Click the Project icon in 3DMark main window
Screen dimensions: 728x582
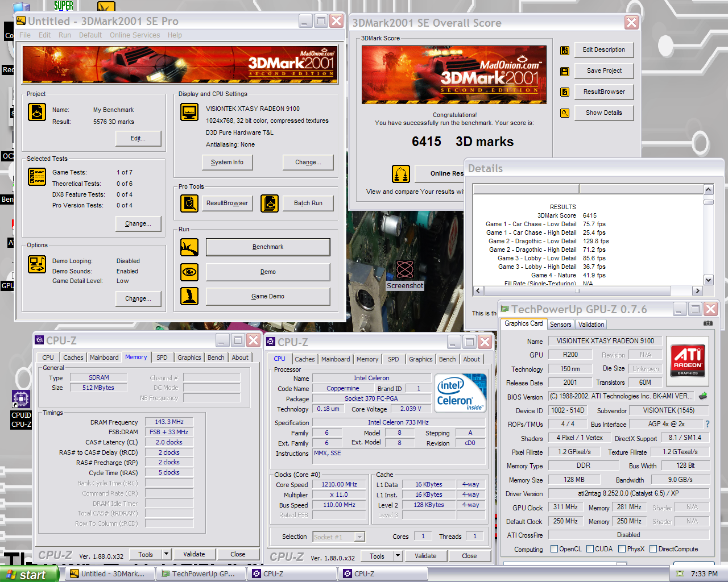click(37, 112)
